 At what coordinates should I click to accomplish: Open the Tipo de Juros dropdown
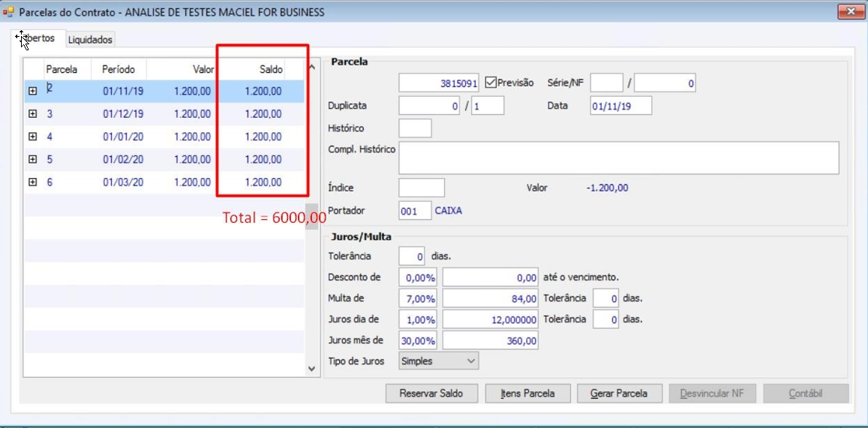click(x=438, y=361)
